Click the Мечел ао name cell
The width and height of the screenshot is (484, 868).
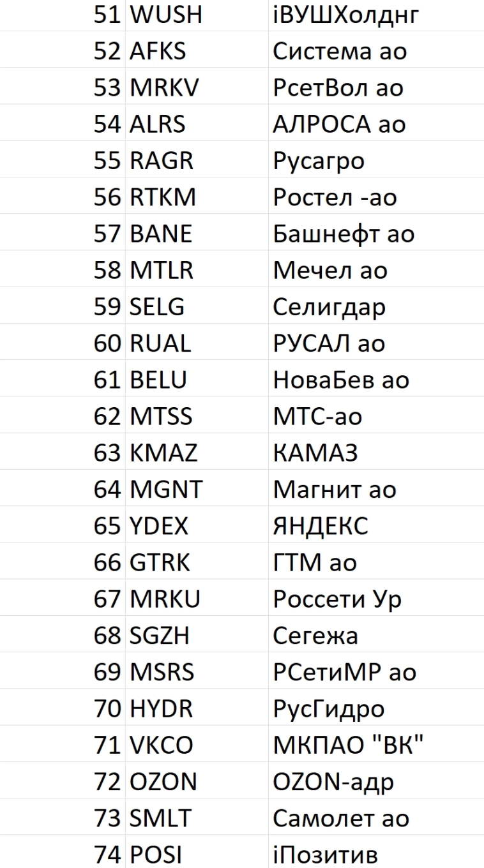(x=330, y=270)
